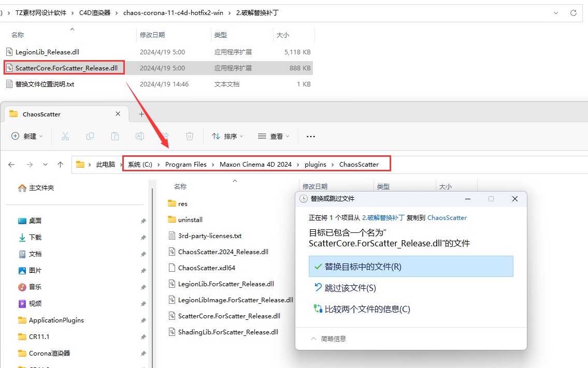
Task: Open 音乐 in the sidebar
Action: click(x=30, y=287)
